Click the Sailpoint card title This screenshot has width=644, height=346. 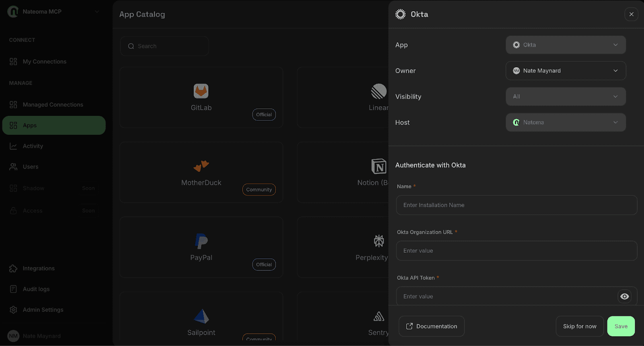[x=201, y=333]
